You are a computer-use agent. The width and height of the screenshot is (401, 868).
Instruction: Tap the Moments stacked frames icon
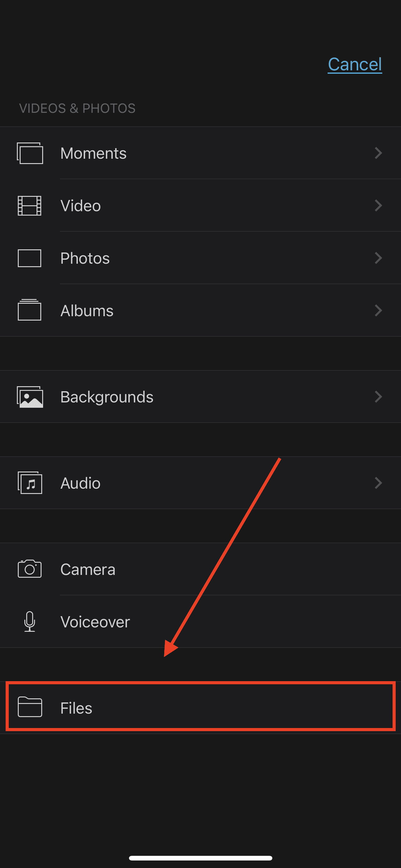[x=30, y=153]
